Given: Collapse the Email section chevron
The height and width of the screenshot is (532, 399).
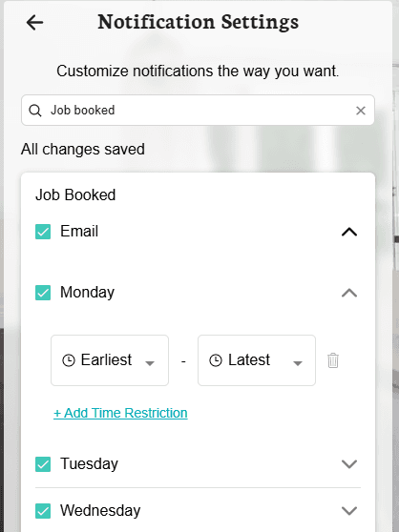Looking at the screenshot, I should tap(349, 232).
